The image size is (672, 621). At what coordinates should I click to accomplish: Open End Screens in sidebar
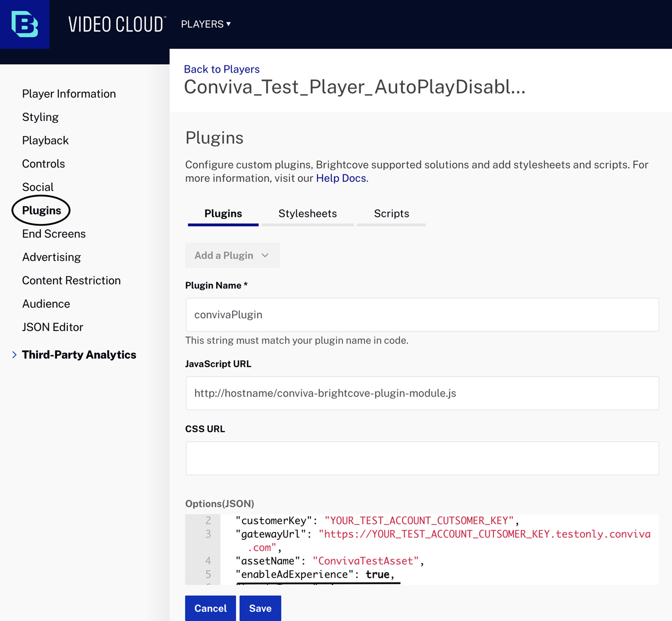pyautogui.click(x=54, y=234)
